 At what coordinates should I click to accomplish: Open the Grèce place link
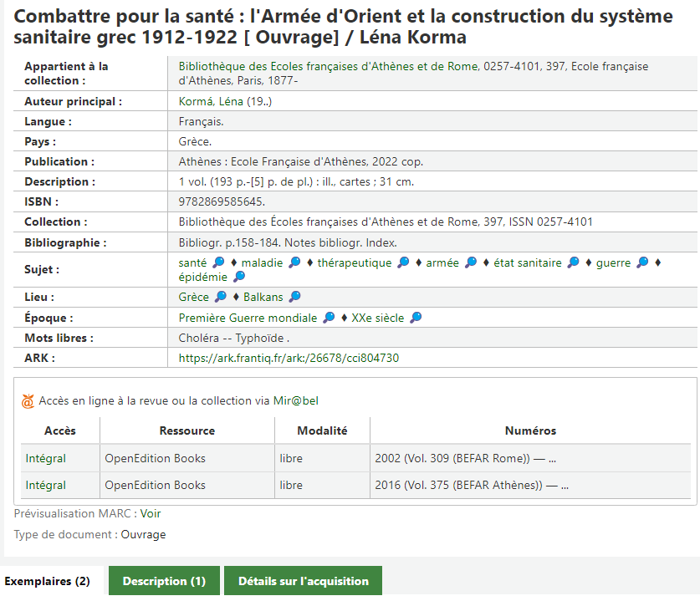coord(194,297)
